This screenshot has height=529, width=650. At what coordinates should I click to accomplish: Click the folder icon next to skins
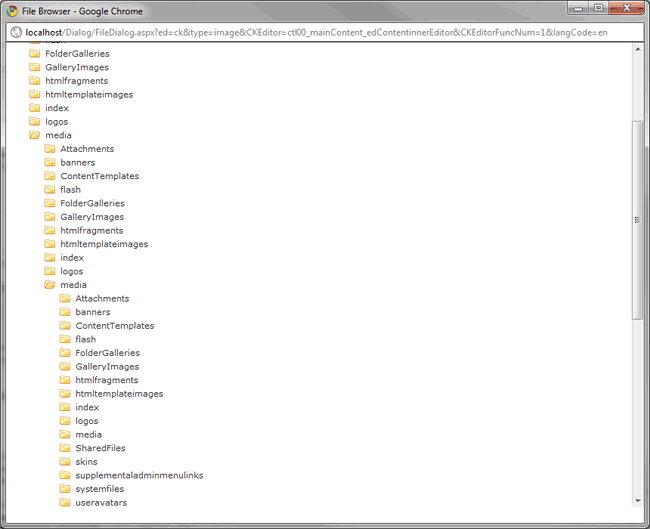[x=64, y=462]
